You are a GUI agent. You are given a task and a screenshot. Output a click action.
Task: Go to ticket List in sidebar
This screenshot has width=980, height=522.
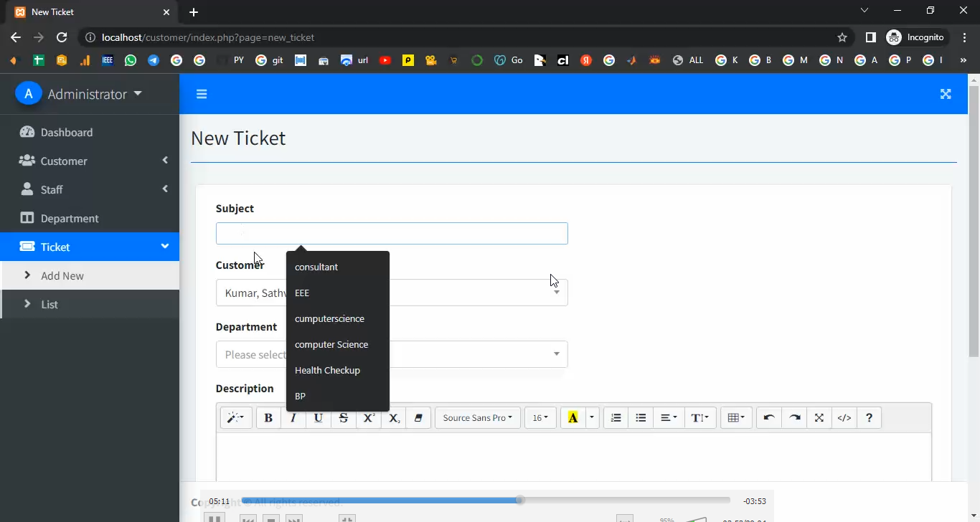click(x=50, y=305)
